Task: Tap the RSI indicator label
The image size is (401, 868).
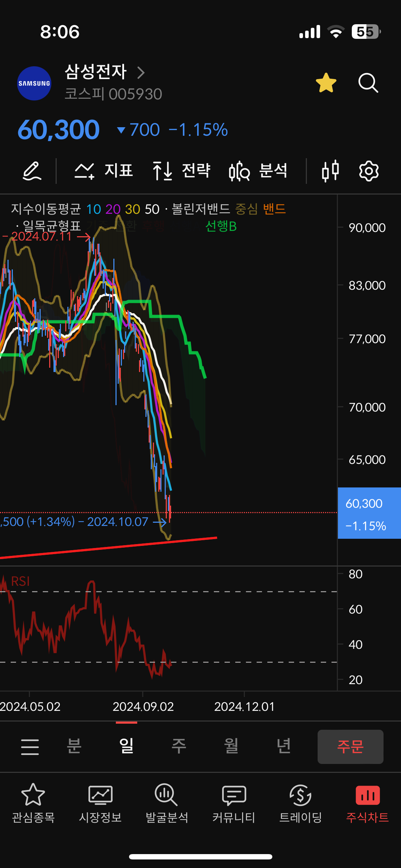Action: (x=20, y=581)
